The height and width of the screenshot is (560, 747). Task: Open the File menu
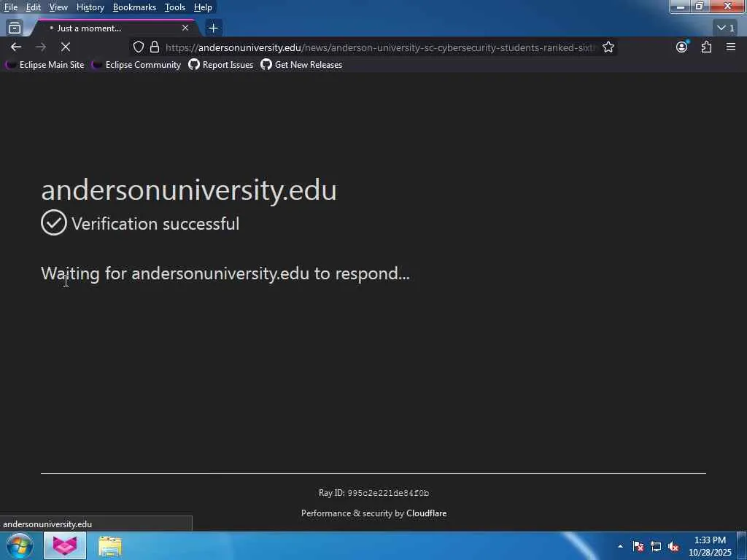pos(11,7)
